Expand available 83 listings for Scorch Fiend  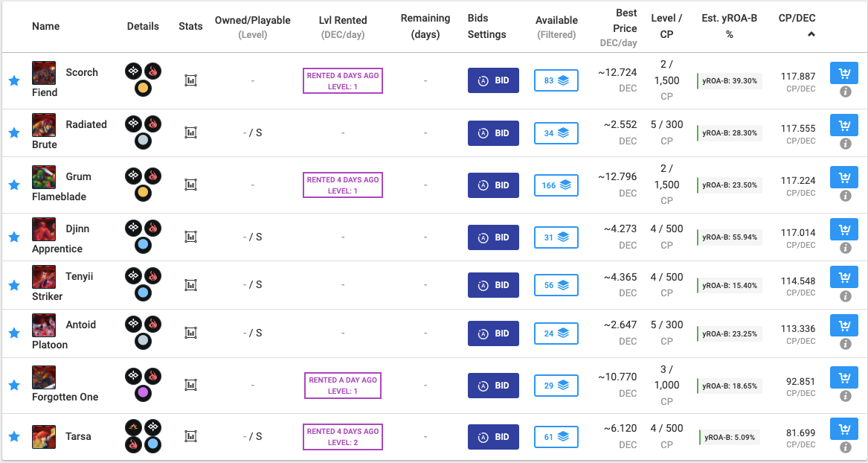[x=556, y=80]
